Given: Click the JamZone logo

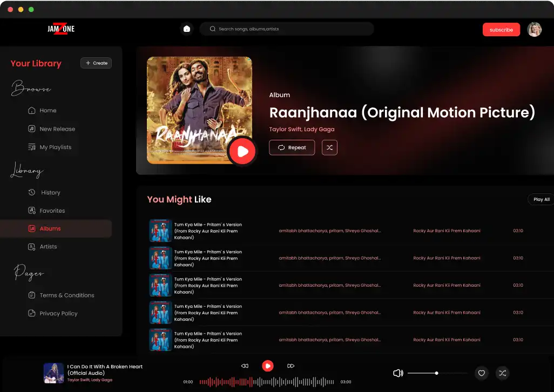Looking at the screenshot, I should click(x=61, y=29).
